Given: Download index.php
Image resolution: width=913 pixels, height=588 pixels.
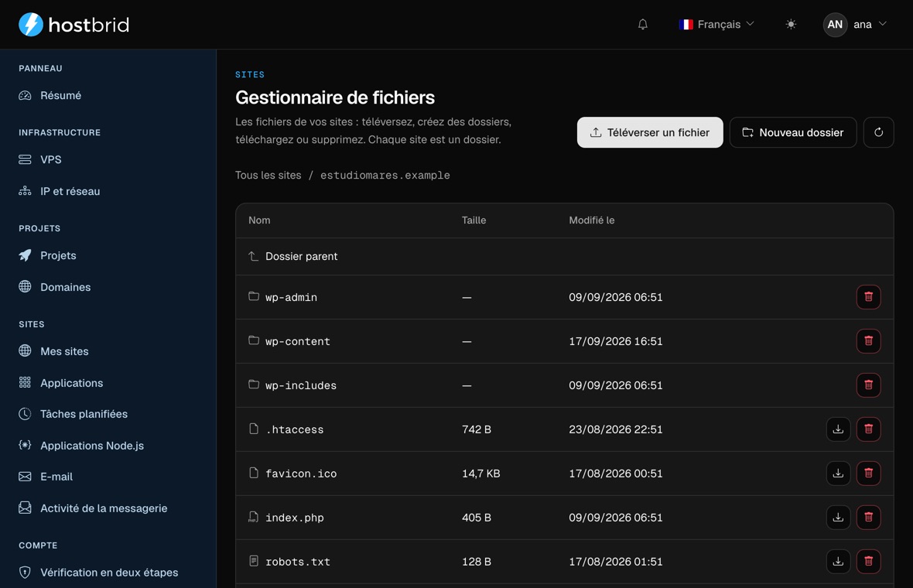Looking at the screenshot, I should [x=838, y=517].
